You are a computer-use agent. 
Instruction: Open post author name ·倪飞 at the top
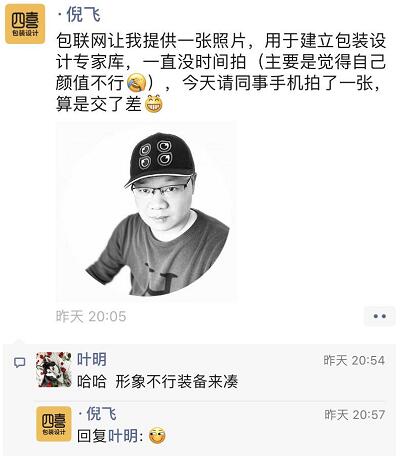click(x=79, y=15)
